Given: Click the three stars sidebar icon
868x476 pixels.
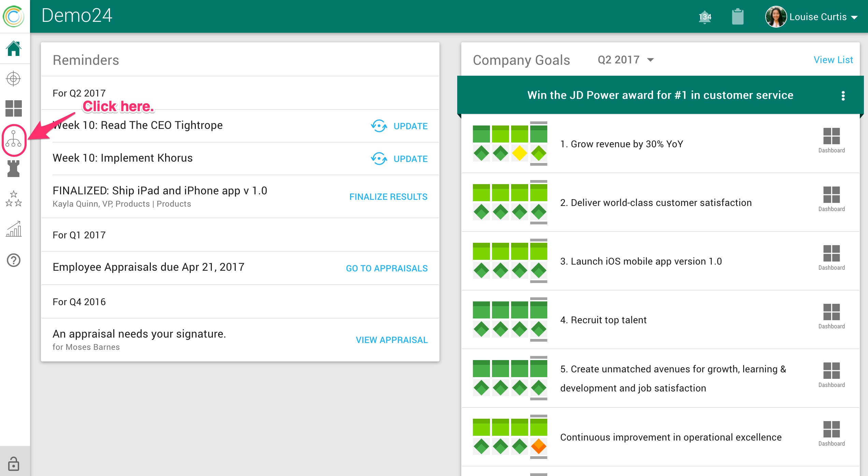Looking at the screenshot, I should pyautogui.click(x=14, y=199).
